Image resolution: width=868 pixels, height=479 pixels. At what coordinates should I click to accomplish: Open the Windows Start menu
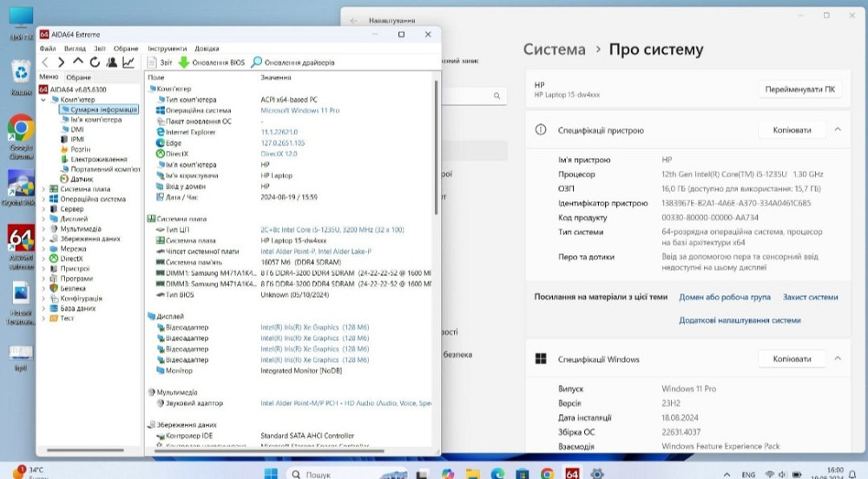pos(271,474)
